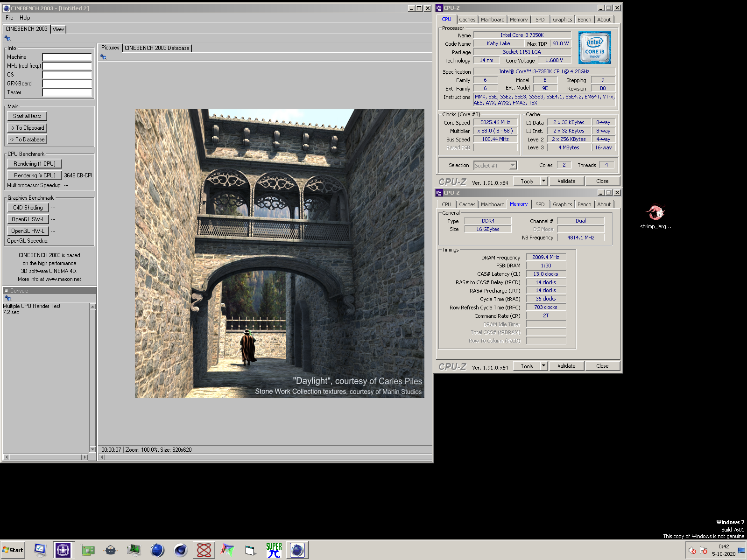The width and height of the screenshot is (747, 560).
Task: Open the monitor checklist icon in the taskbar
Action: click(x=40, y=550)
